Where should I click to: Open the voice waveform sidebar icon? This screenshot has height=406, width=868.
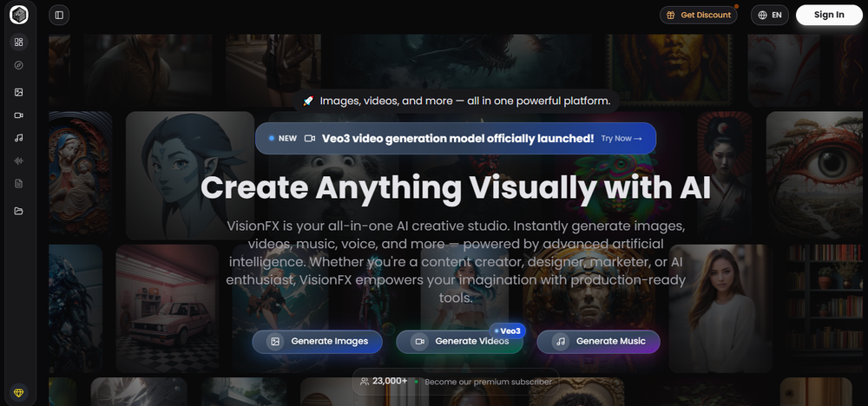(x=19, y=161)
